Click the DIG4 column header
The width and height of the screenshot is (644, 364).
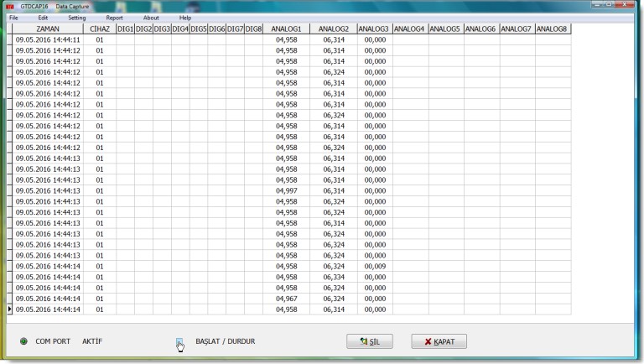[180, 29]
